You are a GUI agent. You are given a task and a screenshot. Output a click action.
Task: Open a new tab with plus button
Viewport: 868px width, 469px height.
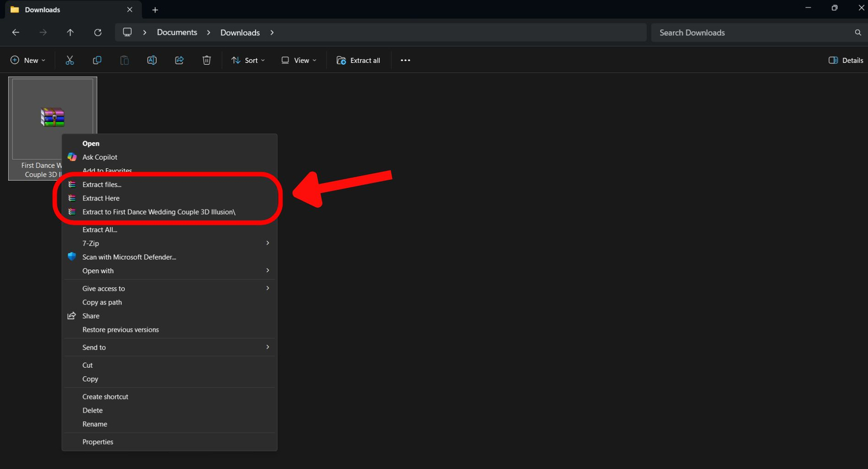[155, 10]
